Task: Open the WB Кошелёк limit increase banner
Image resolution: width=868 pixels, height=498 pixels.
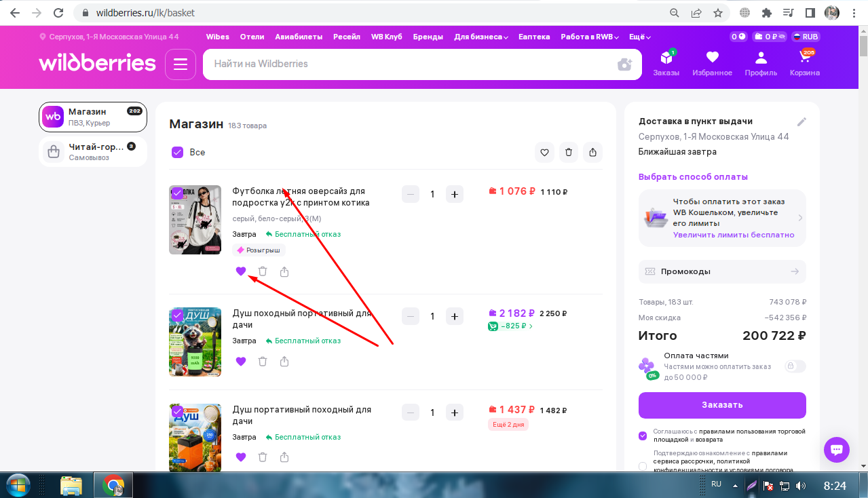Action: pos(722,218)
